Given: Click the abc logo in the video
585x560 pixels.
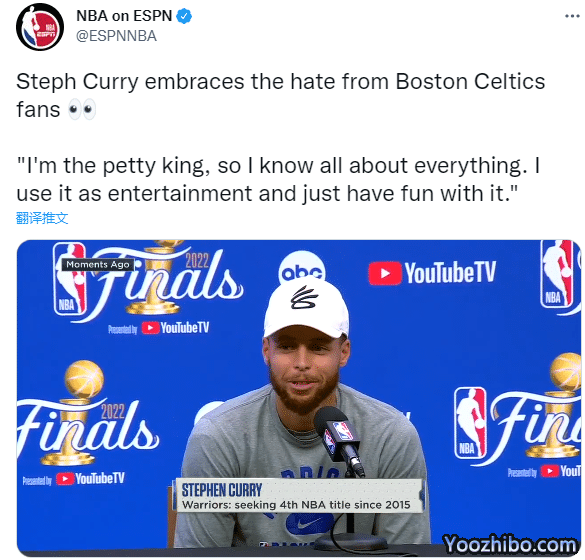Looking at the screenshot, I should [x=301, y=270].
